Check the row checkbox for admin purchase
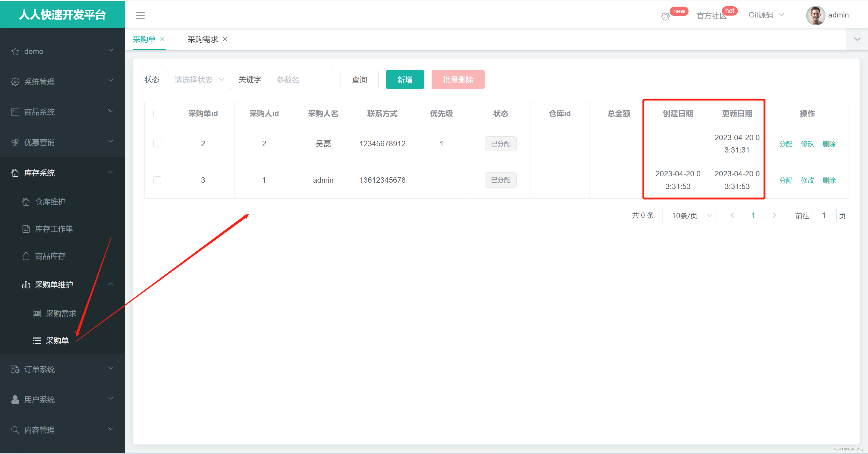 157,180
